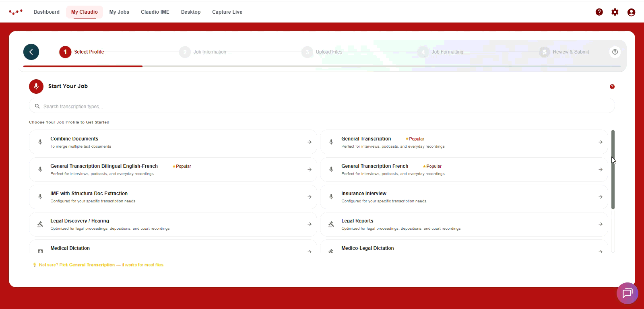Screen dimensions: 644x309
Task: Select IME with Structura Doc Extraction title
Action: click(x=89, y=194)
